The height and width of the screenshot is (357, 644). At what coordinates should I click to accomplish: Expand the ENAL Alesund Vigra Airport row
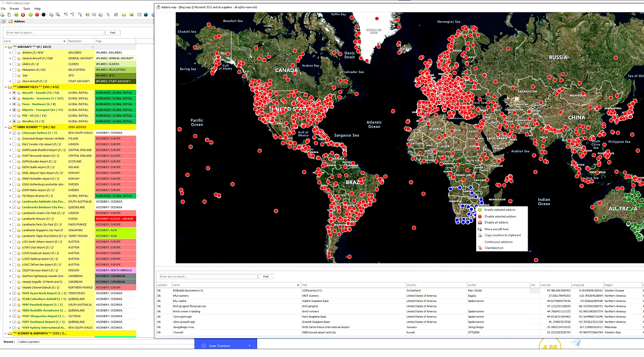click(10, 173)
